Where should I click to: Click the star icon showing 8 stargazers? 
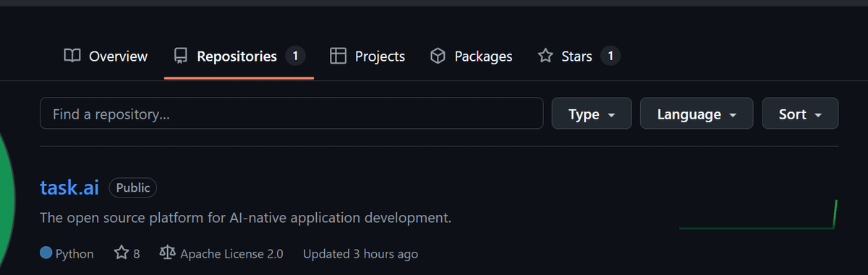pyautogui.click(x=121, y=253)
